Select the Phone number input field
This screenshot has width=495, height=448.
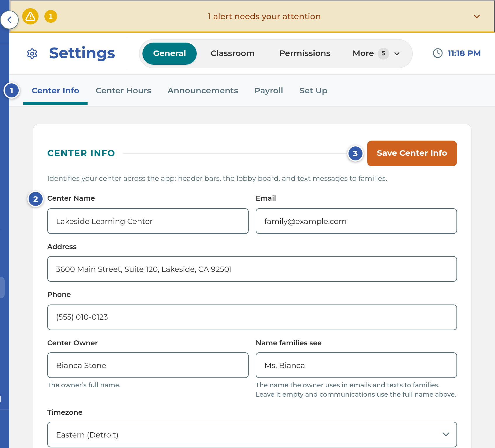click(252, 317)
